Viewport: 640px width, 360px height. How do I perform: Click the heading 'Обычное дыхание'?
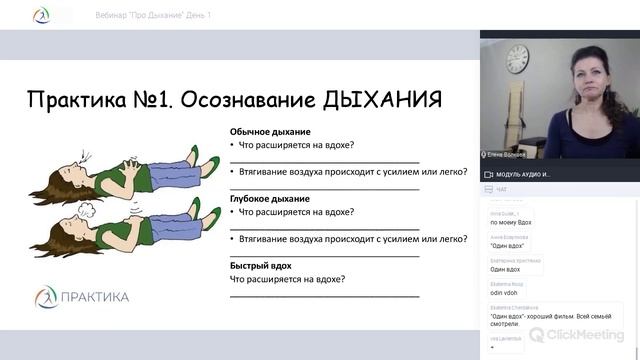point(270,132)
